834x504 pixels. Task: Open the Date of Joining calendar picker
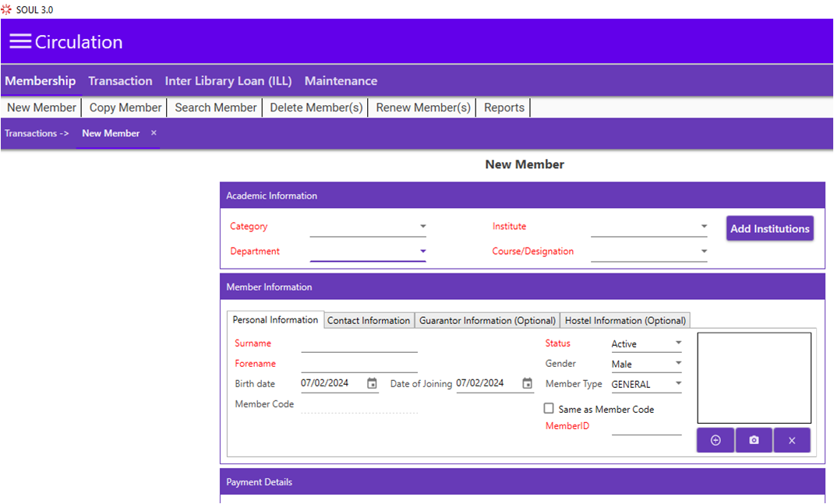[x=527, y=383]
